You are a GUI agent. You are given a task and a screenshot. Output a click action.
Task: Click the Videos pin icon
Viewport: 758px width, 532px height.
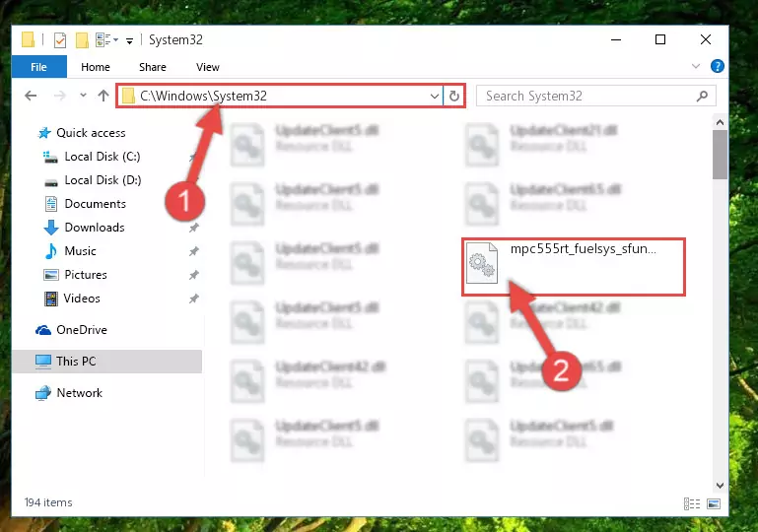point(194,299)
